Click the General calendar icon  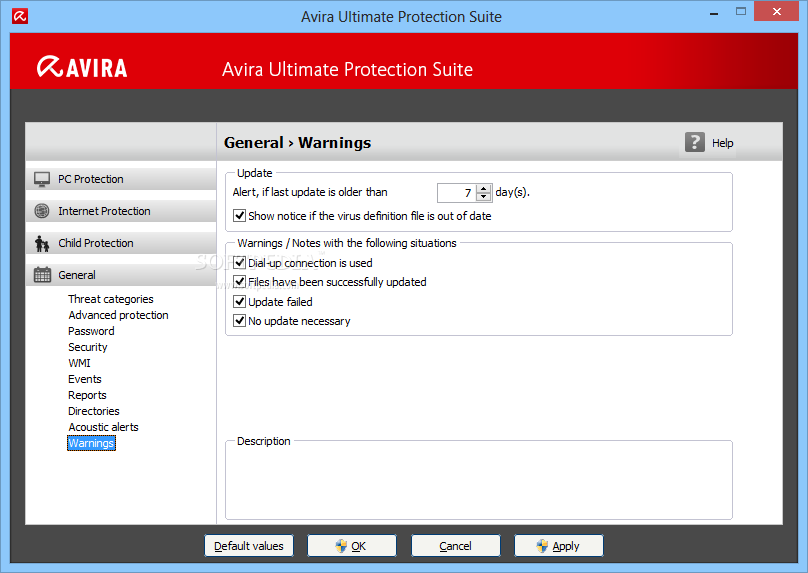pos(42,275)
